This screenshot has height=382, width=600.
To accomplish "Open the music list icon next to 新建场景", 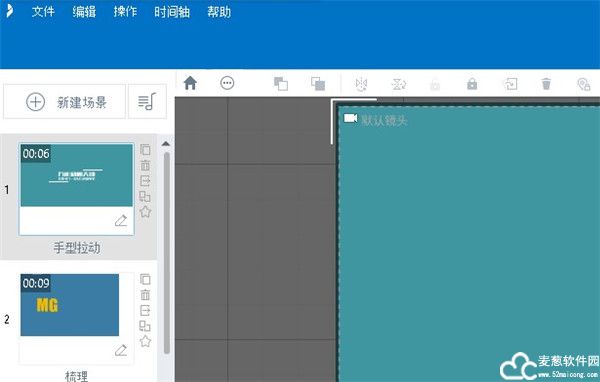I will coord(147,101).
